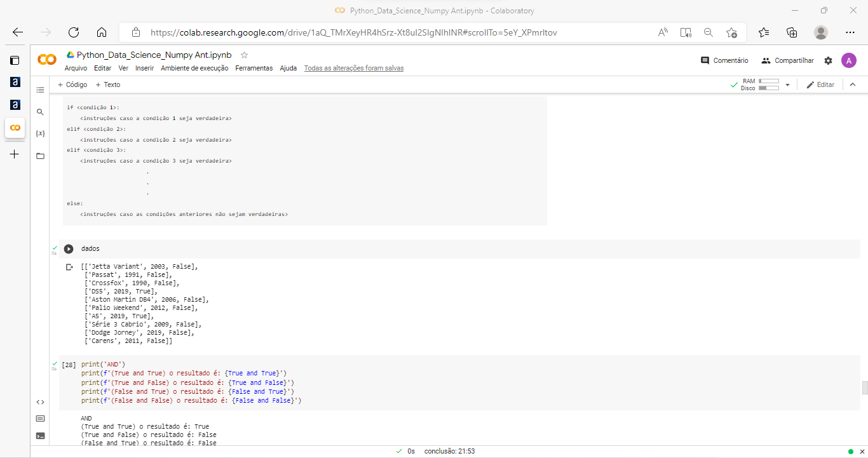Viewport: 868px width, 458px height.
Task: Open the terminal panel icon
Action: (x=41, y=436)
